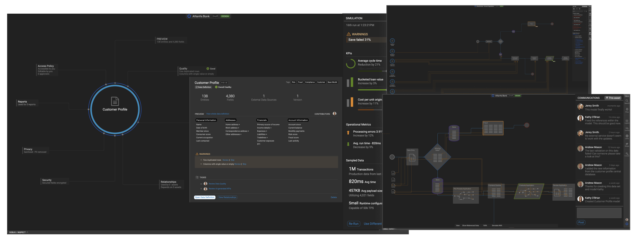Expand Home address field
Image resolution: width=644 pixels, height=241 pixels.
click(x=232, y=124)
